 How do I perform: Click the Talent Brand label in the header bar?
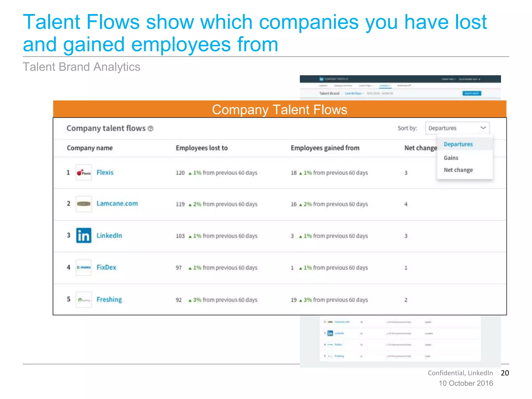tap(329, 93)
